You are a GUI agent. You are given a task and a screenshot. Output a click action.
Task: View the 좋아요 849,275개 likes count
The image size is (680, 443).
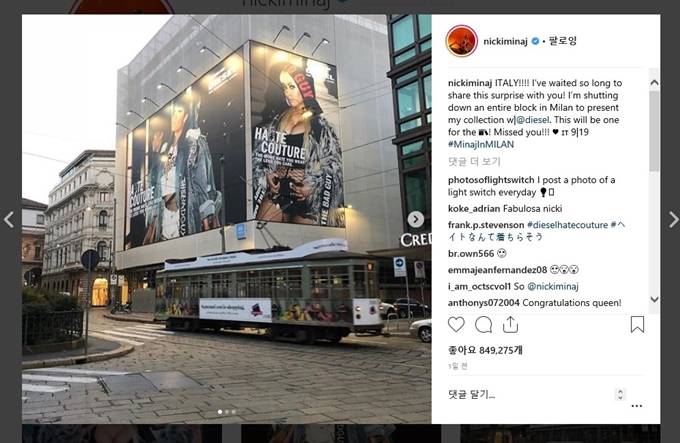pos(485,350)
